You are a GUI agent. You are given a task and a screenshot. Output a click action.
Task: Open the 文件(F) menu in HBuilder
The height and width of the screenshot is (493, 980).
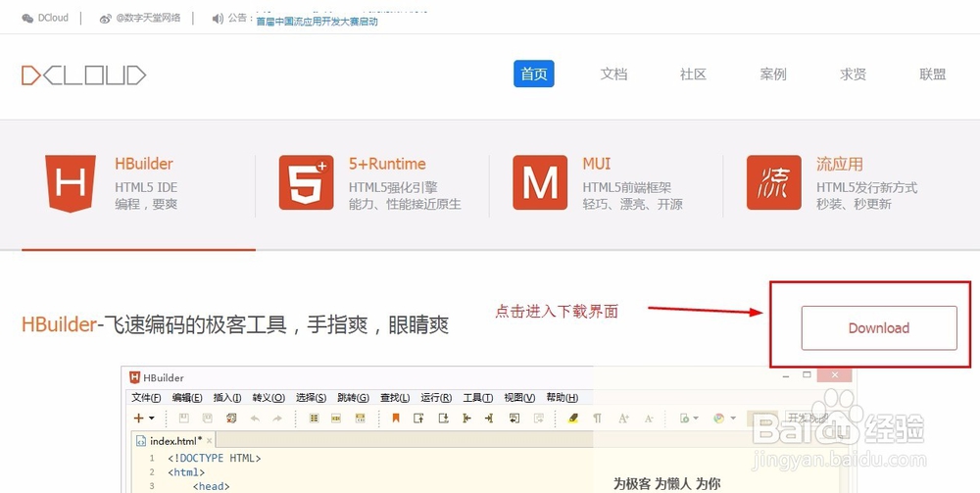(146, 397)
